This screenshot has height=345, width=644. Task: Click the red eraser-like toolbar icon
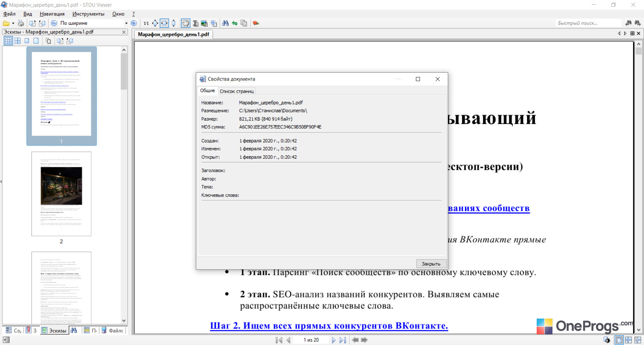[x=256, y=23]
